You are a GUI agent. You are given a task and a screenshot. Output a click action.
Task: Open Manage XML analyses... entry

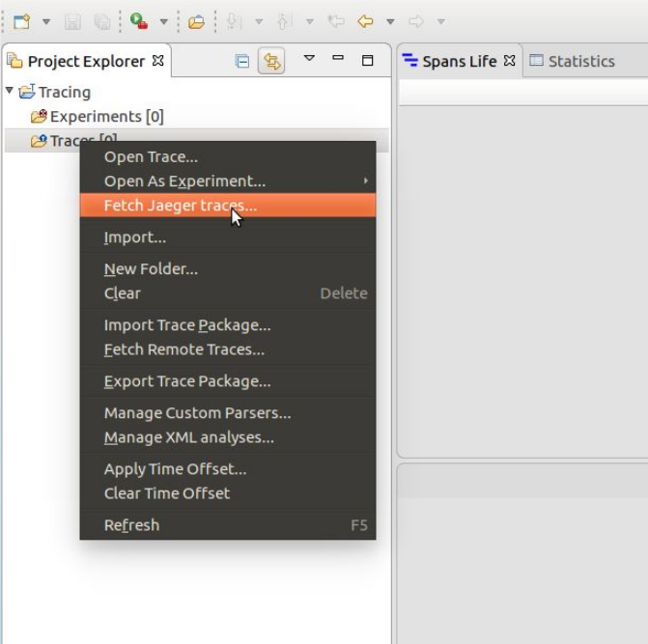point(228,437)
